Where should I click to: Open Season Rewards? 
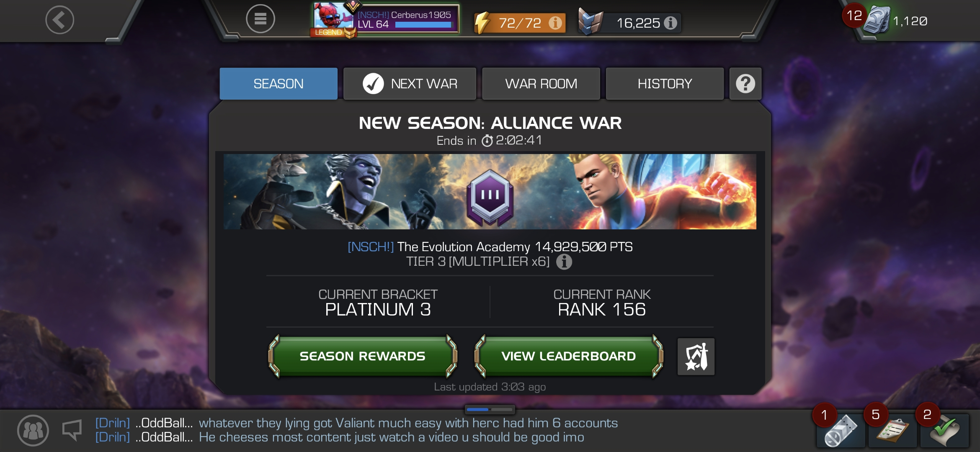pyautogui.click(x=363, y=356)
